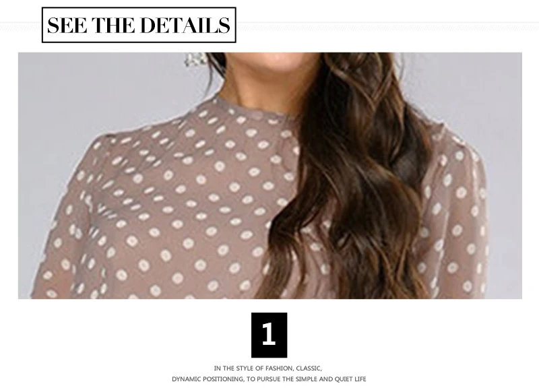Click the crystal earring in the photo
539x392 pixels.
tap(195, 59)
